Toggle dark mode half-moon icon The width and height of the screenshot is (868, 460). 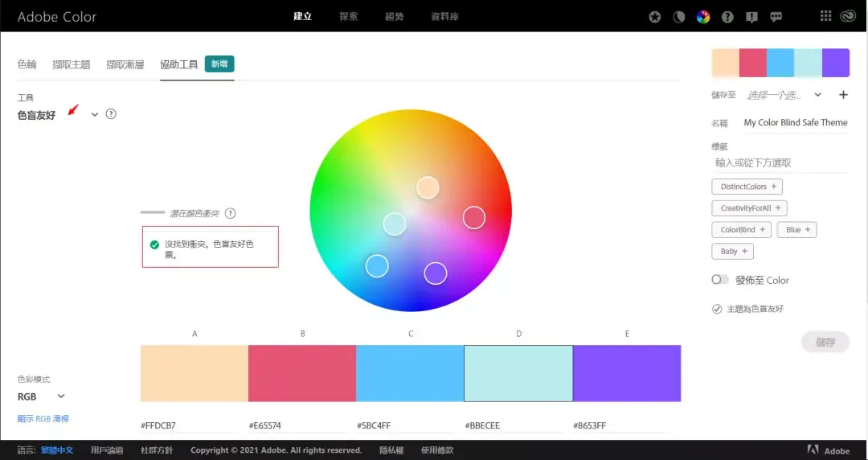(x=678, y=17)
